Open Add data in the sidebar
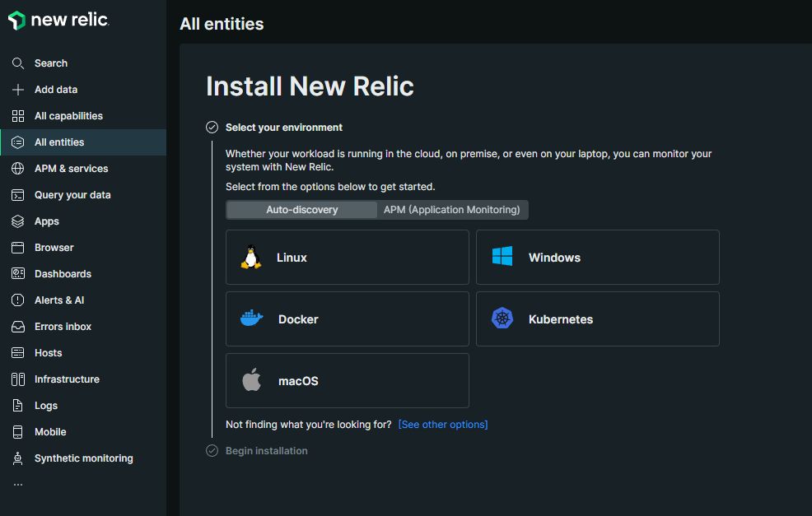 pos(83,90)
